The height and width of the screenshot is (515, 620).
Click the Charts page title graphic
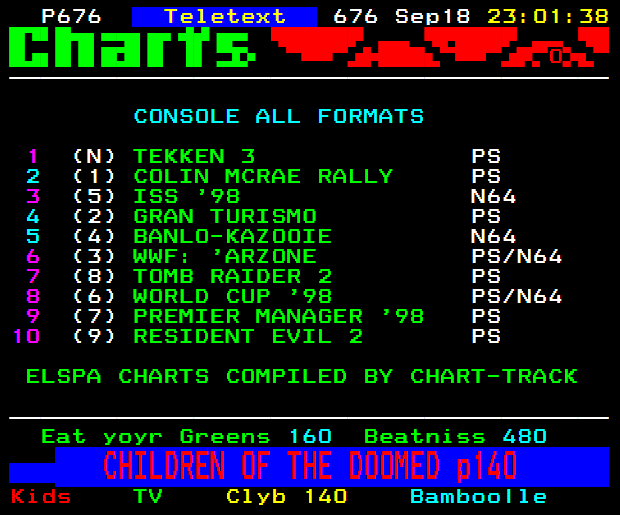click(x=132, y=47)
